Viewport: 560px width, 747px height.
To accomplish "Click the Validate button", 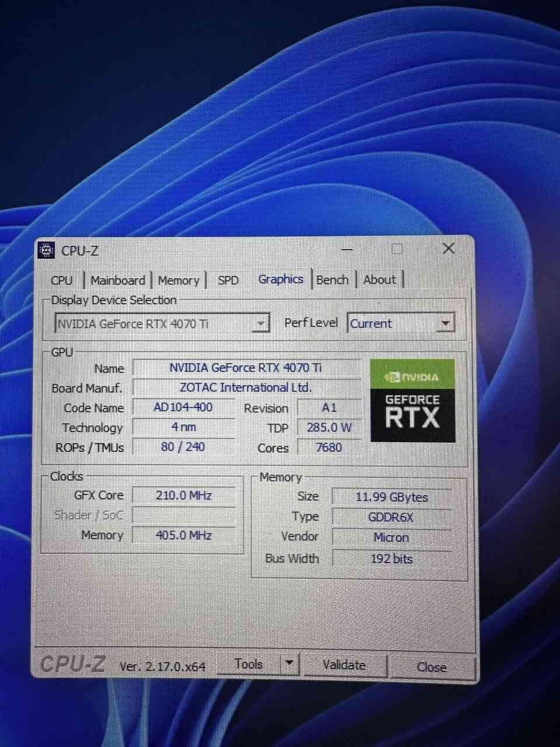I will 344,665.
